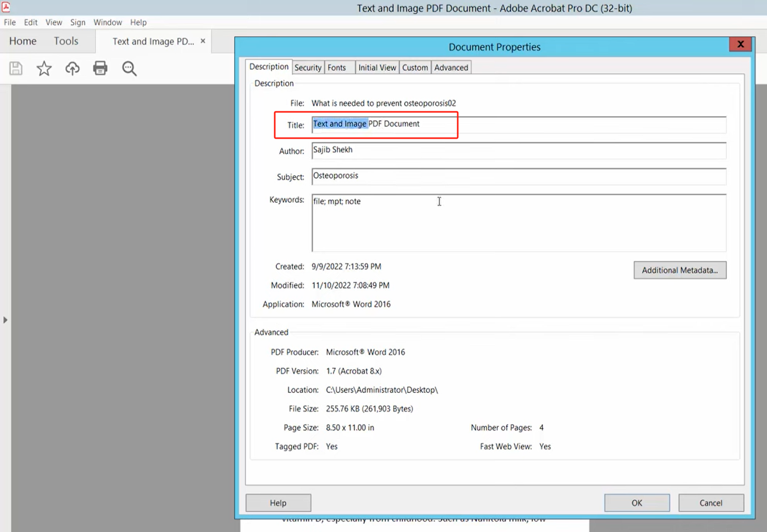Click the Save file icon in toolbar
Image resolution: width=767 pixels, height=532 pixels.
tap(16, 69)
